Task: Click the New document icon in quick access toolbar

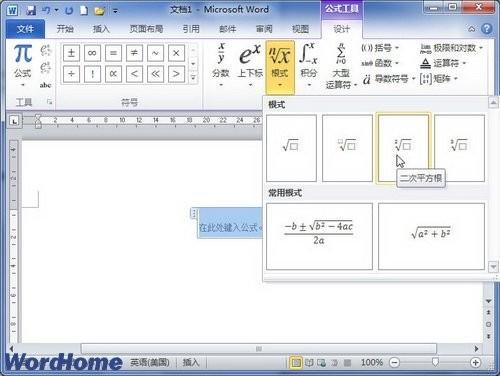Action: pyautogui.click(x=84, y=11)
